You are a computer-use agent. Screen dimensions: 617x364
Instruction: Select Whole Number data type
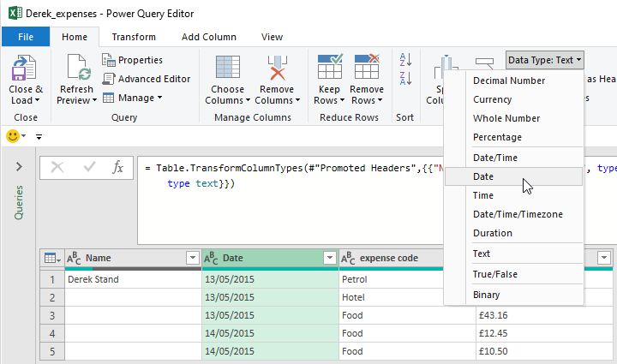(513, 118)
